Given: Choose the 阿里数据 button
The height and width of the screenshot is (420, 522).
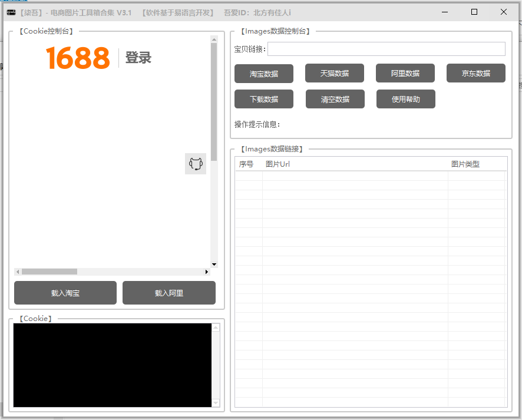Looking at the screenshot, I should point(405,73).
